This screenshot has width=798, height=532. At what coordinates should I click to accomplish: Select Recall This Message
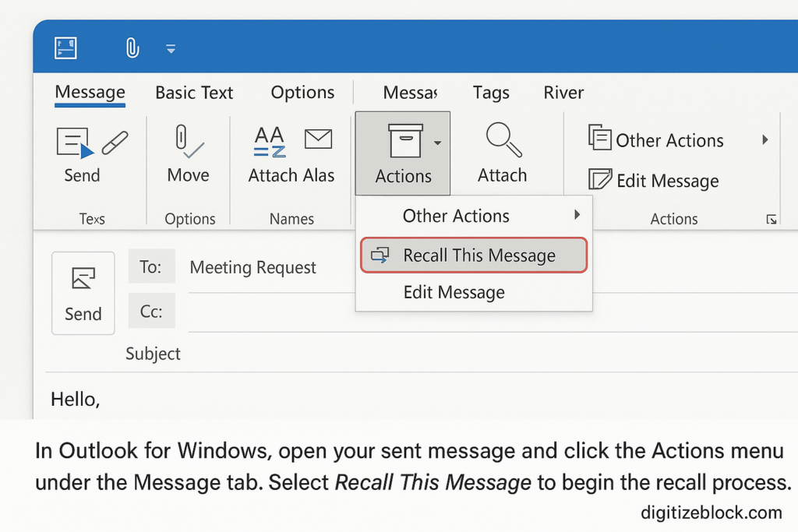[x=474, y=255]
